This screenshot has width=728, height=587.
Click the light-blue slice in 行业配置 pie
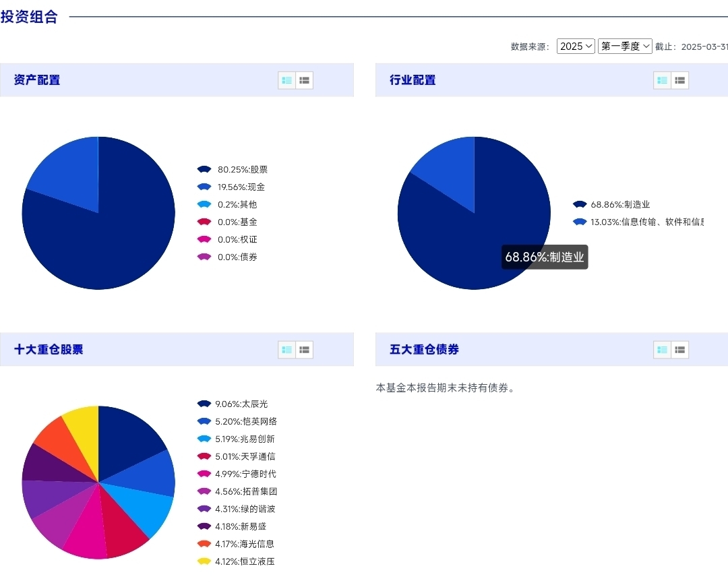click(x=450, y=174)
